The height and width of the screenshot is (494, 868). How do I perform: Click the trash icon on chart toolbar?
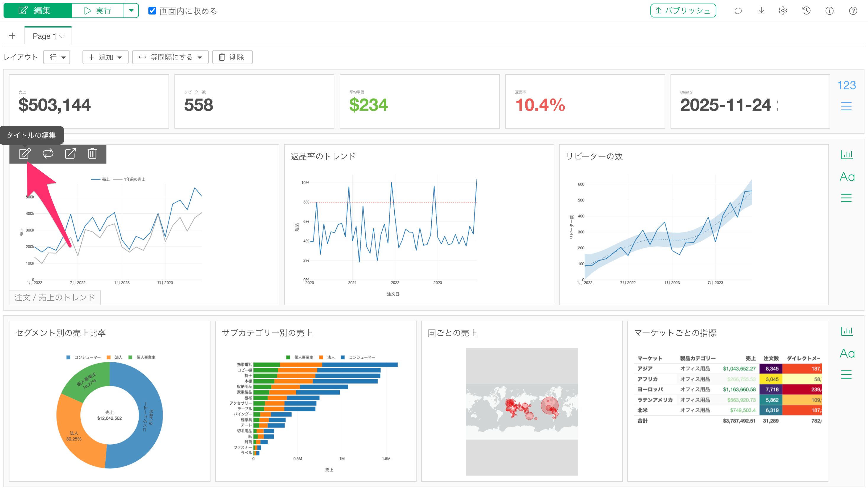(92, 154)
